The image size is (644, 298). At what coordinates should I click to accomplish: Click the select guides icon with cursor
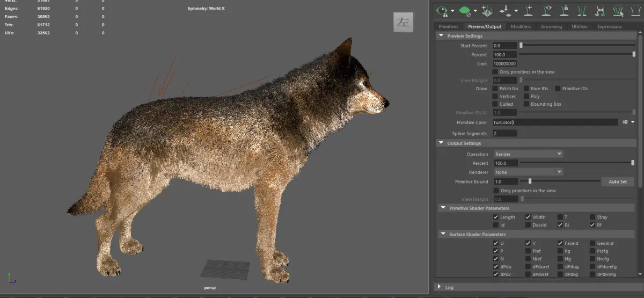[x=619, y=10]
